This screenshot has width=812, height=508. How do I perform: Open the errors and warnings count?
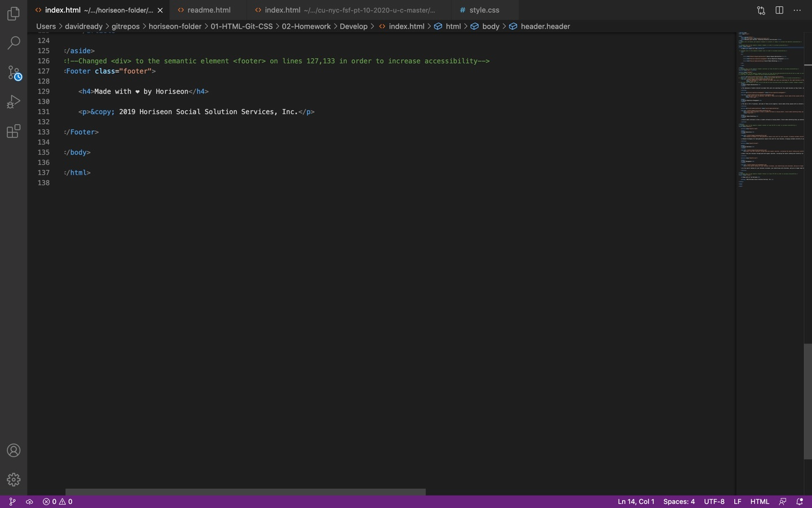click(x=58, y=501)
